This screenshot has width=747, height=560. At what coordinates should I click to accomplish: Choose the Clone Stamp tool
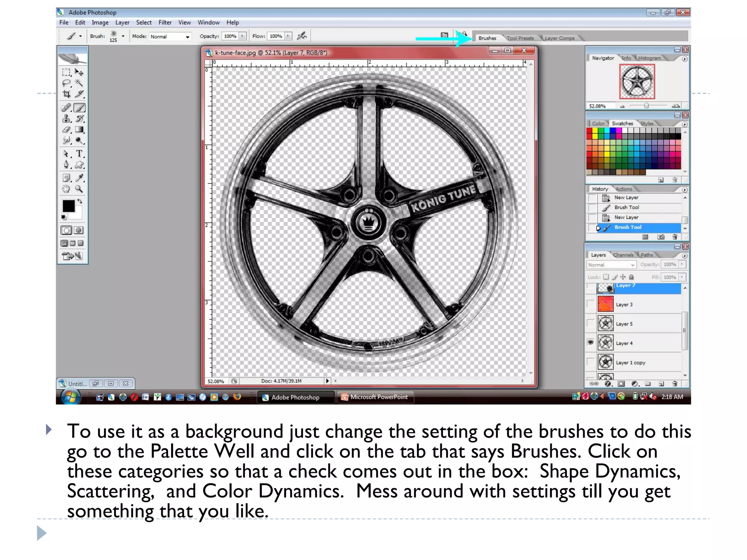click(x=66, y=118)
